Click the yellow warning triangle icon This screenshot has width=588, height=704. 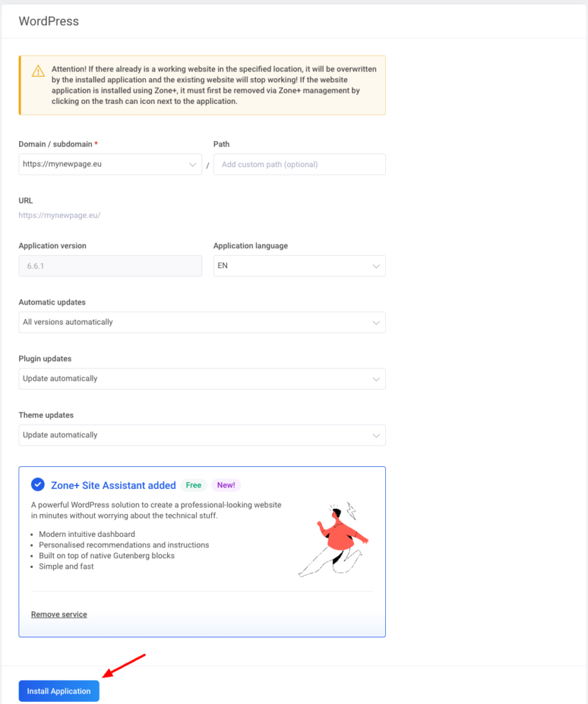pyautogui.click(x=37, y=70)
